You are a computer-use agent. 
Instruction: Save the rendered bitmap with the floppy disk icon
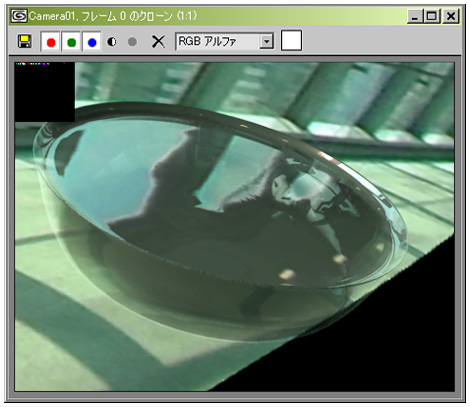(24, 41)
